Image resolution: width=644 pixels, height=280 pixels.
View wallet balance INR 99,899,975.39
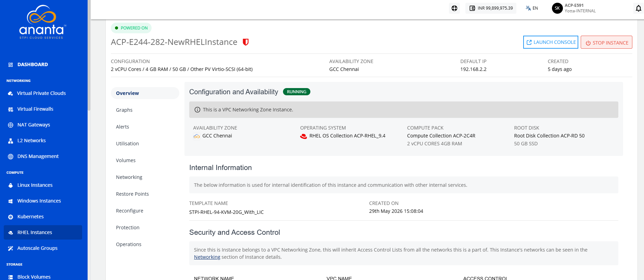491,8
